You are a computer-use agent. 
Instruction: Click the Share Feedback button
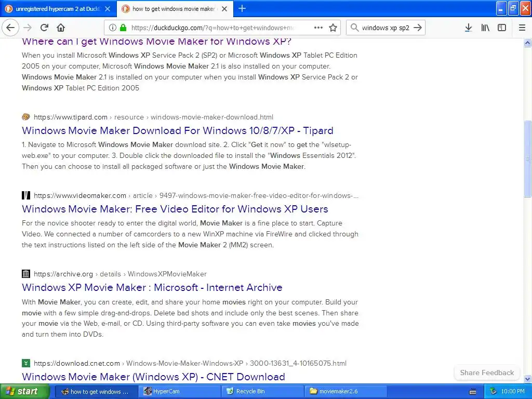pos(487,373)
